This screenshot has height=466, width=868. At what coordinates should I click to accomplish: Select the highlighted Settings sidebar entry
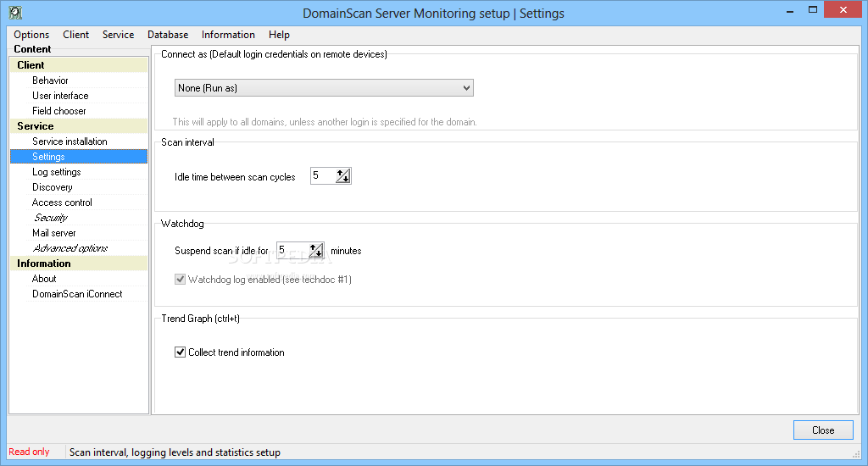click(79, 157)
